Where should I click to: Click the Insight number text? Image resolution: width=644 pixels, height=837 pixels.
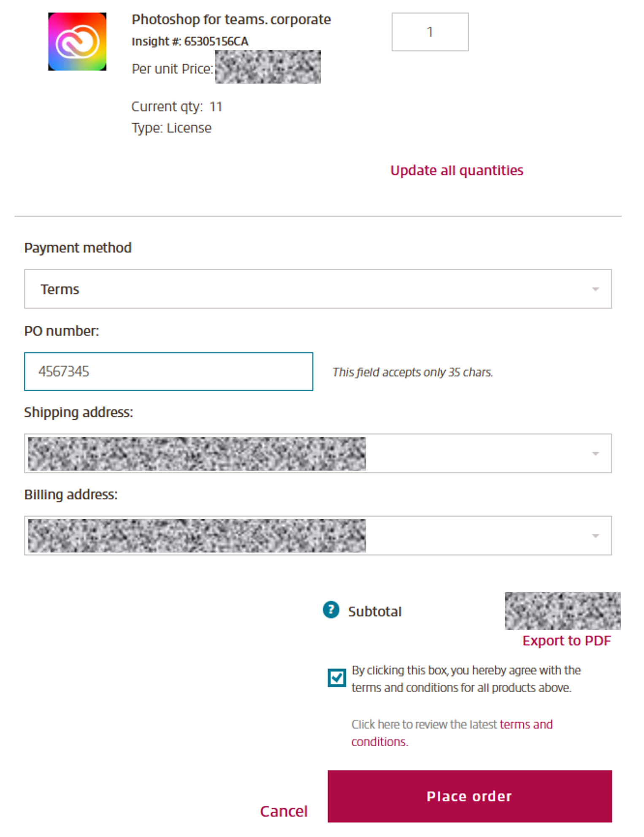[190, 41]
